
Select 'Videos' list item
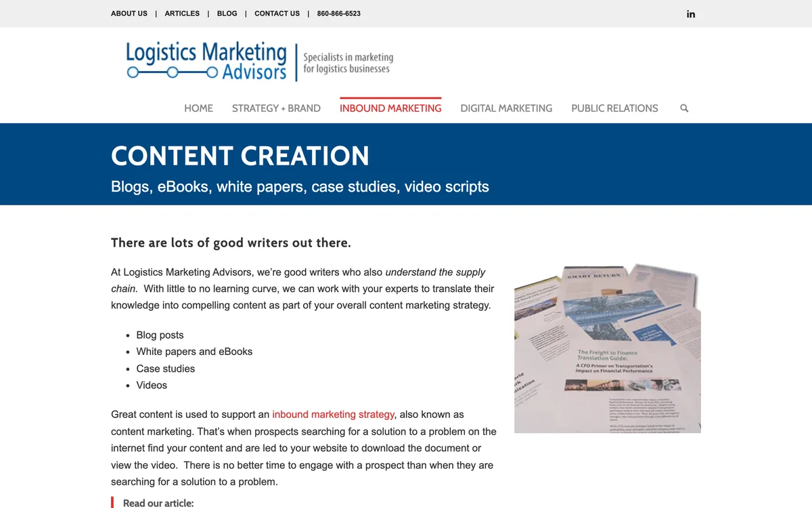pos(152,385)
